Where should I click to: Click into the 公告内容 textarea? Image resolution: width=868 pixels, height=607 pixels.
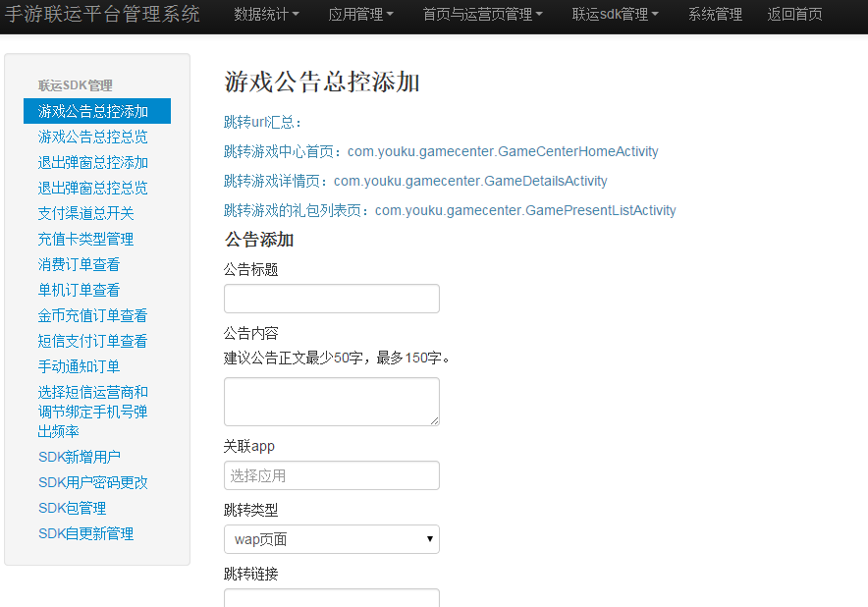(332, 402)
